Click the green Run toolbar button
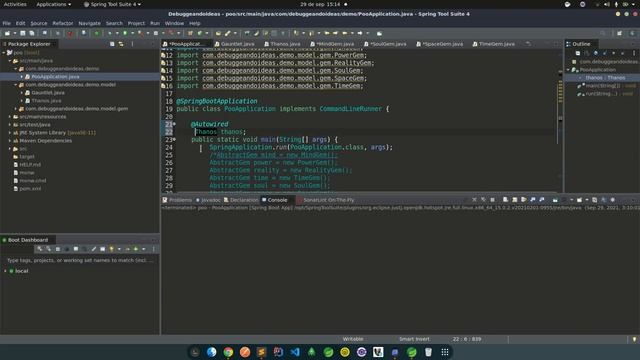 (125, 33)
